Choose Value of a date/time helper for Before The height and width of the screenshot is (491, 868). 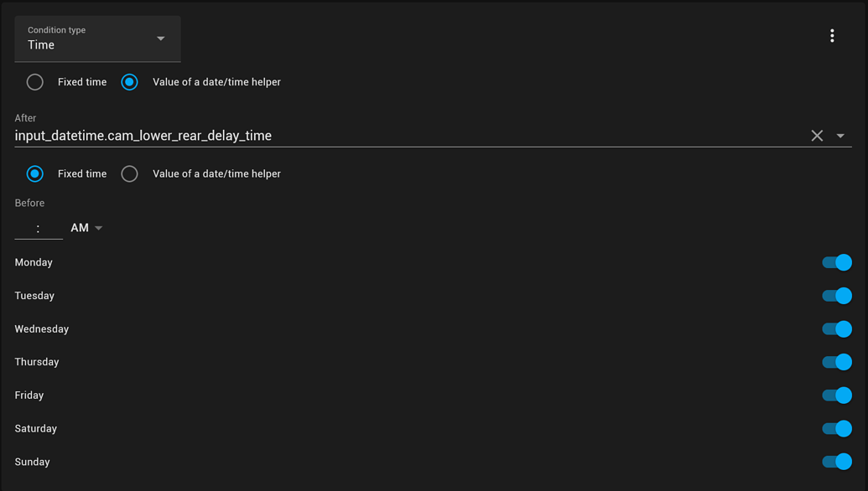[129, 173]
